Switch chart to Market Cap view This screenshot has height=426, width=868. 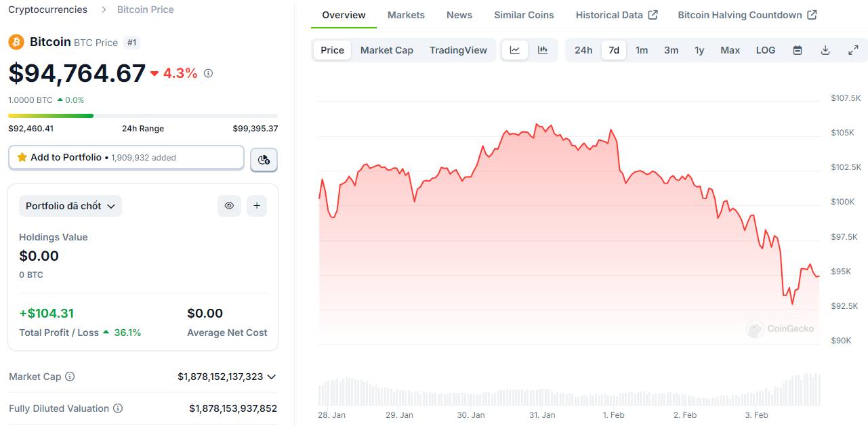(387, 50)
